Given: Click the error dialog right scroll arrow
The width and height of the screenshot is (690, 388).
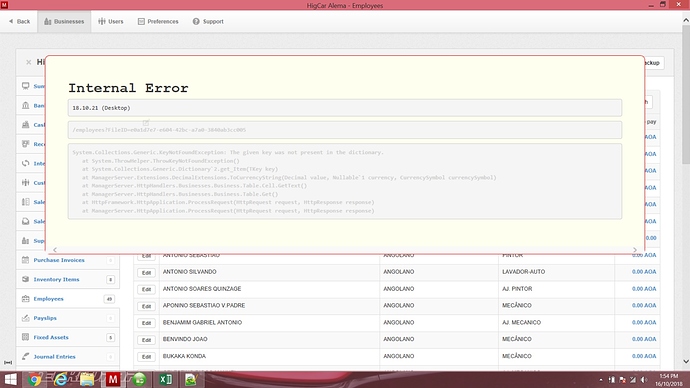Looking at the screenshot, I should [635, 250].
